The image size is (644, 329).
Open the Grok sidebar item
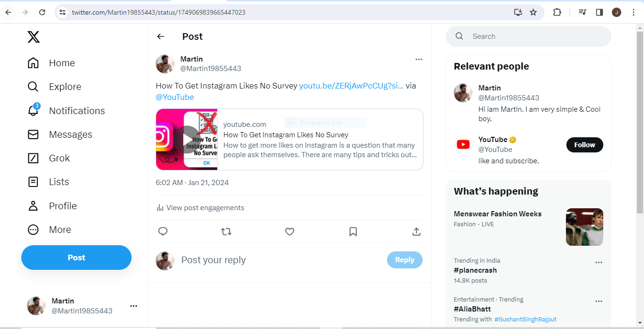click(49, 158)
